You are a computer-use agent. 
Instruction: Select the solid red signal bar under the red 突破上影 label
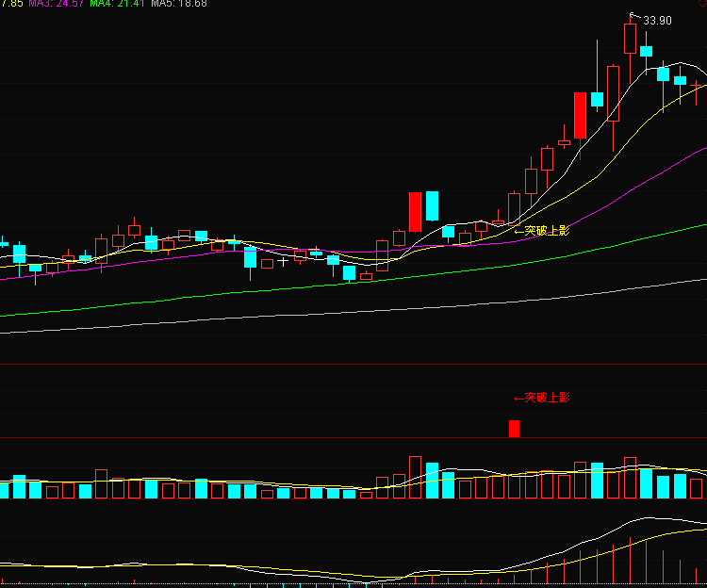(x=514, y=429)
